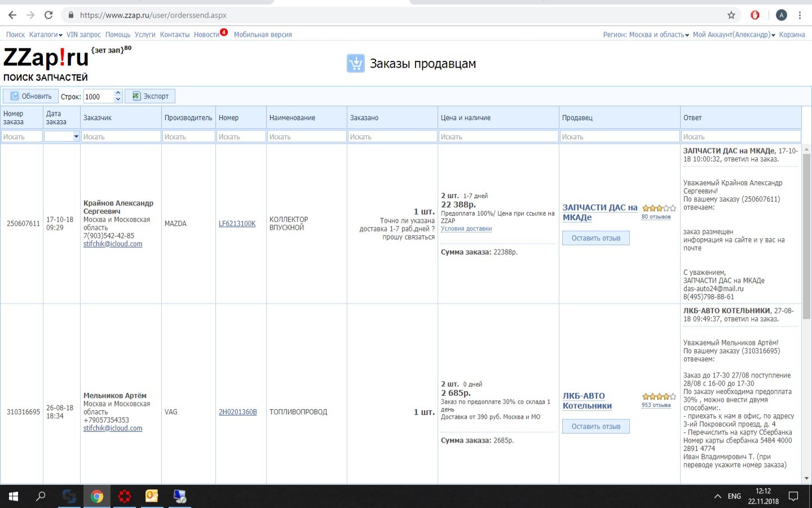Screen dimensions: 812x508
Task: Open the Новости menu item
Action: 206,34
